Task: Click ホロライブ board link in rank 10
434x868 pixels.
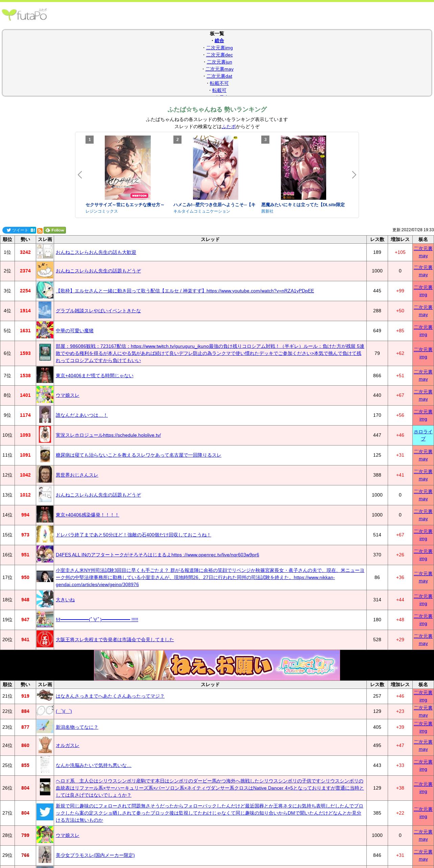Action: pyautogui.click(x=423, y=435)
